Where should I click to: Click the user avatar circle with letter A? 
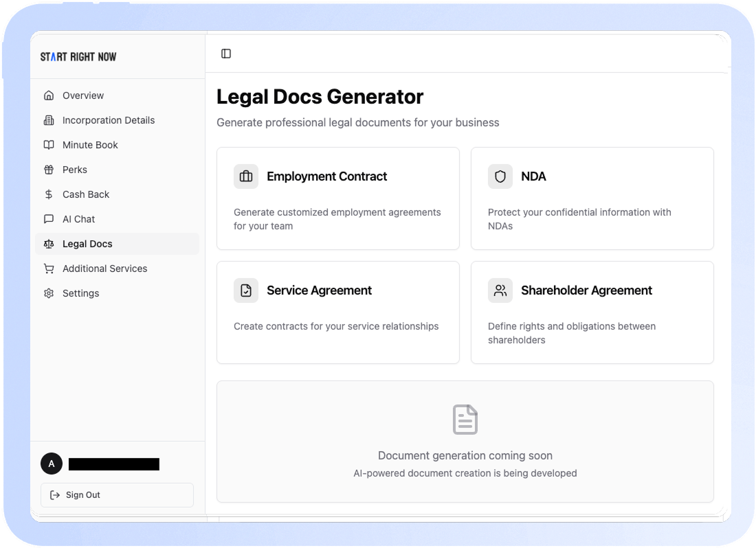coord(52,464)
